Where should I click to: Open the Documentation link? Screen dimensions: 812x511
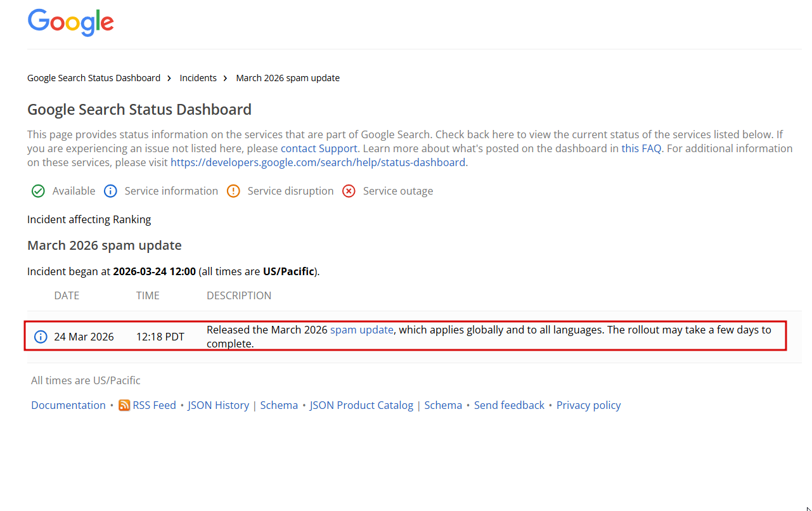(x=68, y=405)
